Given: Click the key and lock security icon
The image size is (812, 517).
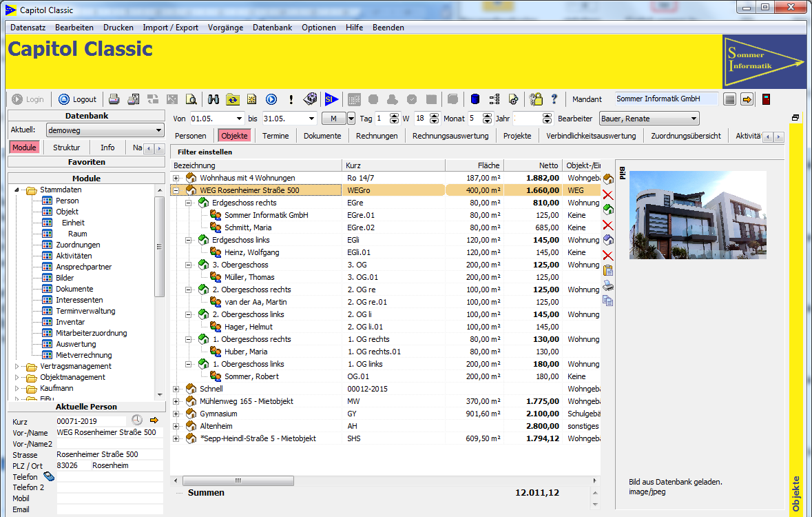Looking at the screenshot, I should point(535,99).
